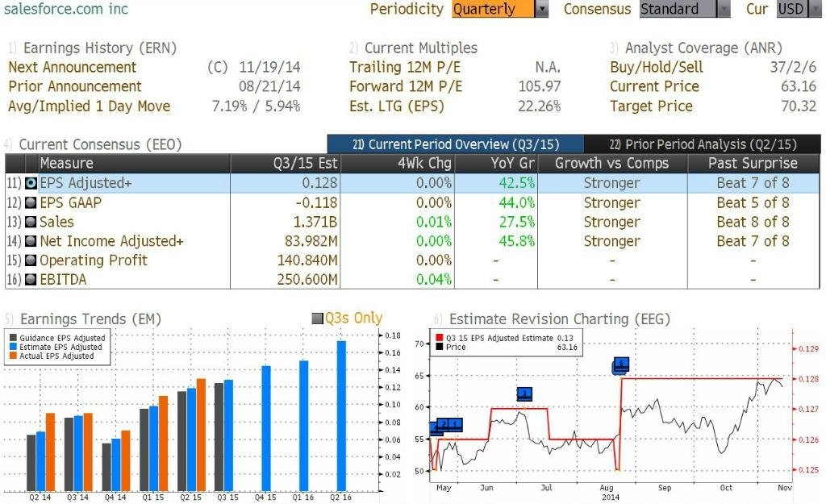Screen dimensions: 826x504
Task: Select the EPS GAAP row radio button
Action: pos(31,202)
